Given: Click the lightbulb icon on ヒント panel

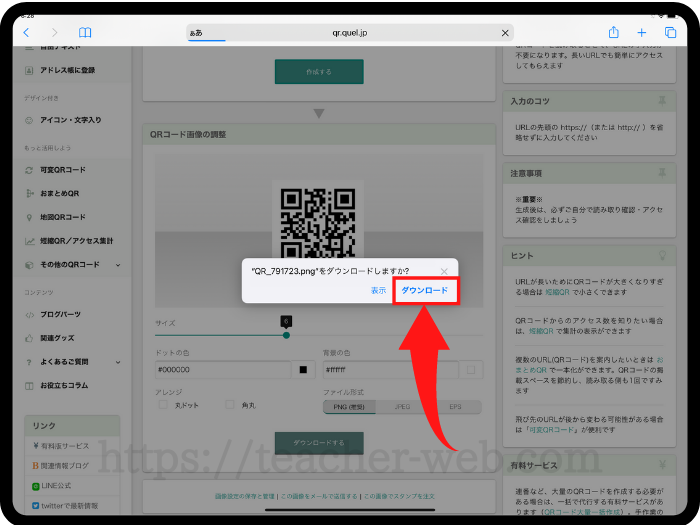Looking at the screenshot, I should pos(662,255).
